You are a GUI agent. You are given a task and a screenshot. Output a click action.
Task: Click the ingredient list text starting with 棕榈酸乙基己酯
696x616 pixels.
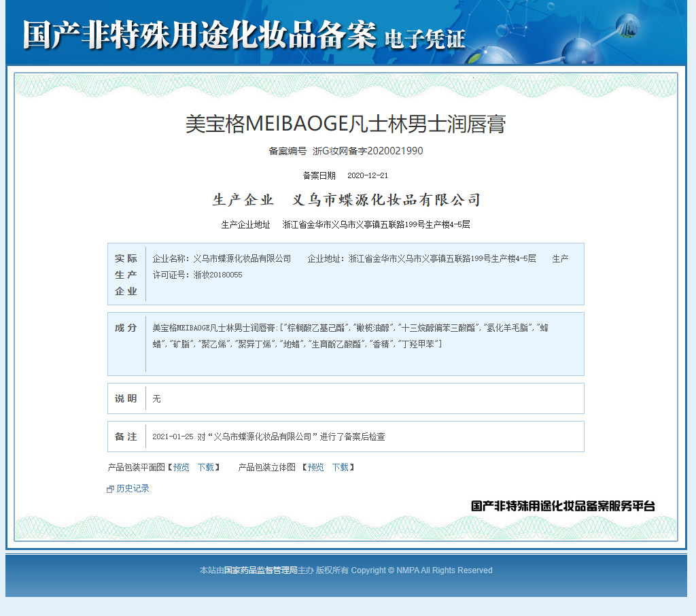pos(350,336)
